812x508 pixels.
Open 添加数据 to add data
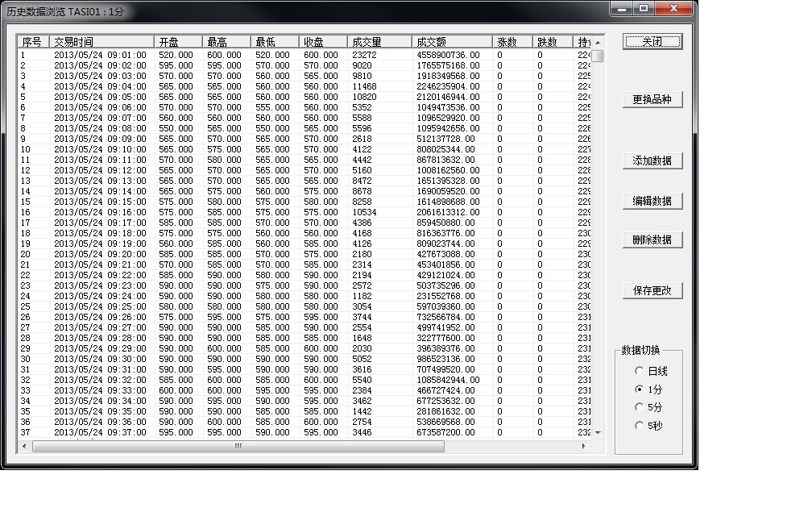click(652, 160)
